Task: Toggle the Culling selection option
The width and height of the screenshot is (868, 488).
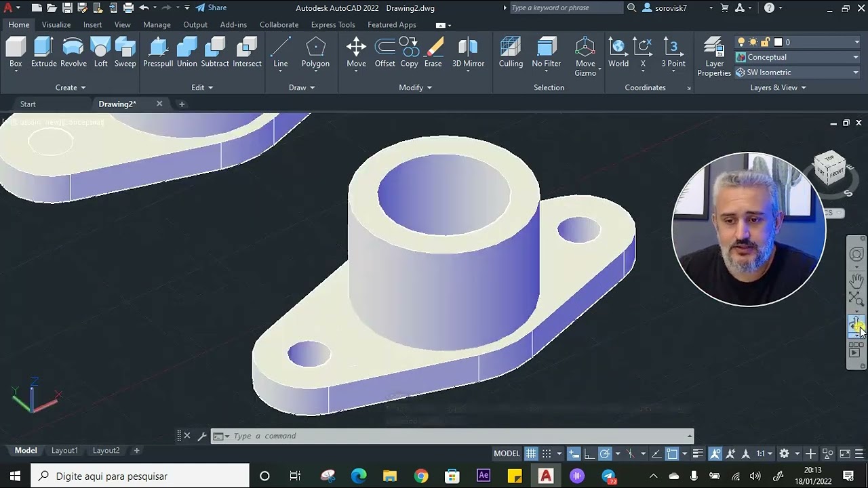Action: 511,53
